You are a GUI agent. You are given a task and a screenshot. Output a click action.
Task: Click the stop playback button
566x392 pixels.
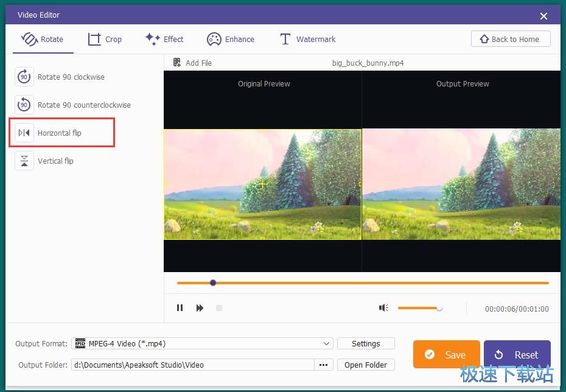(218, 308)
